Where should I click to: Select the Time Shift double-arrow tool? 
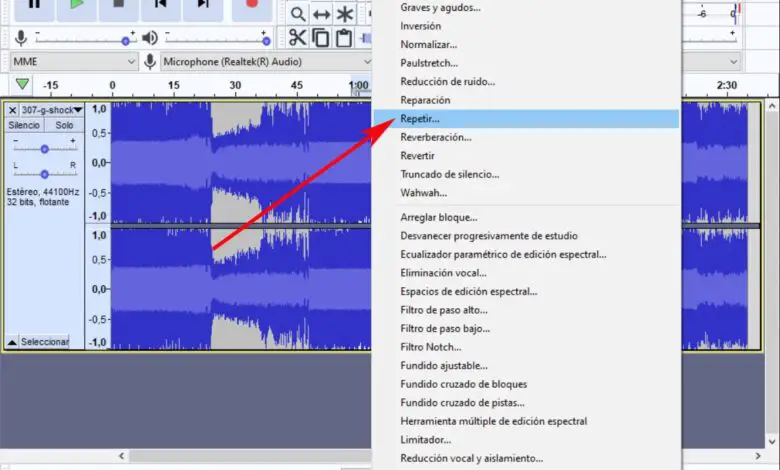(321, 14)
